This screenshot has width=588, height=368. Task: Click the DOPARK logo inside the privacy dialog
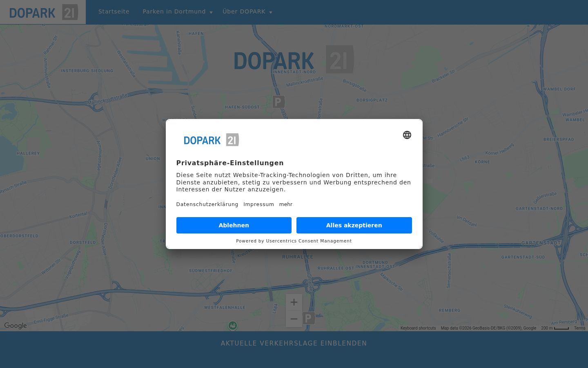coord(211,140)
